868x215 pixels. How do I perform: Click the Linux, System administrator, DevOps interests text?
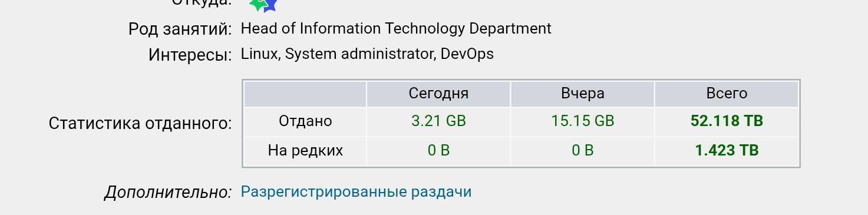367,54
